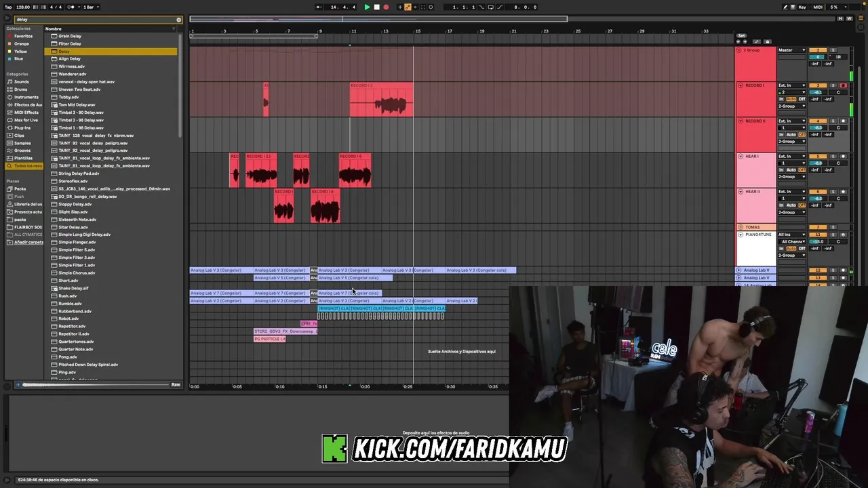The height and width of the screenshot is (488, 868).
Task: Fold the HEAR I track
Action: 741,156
